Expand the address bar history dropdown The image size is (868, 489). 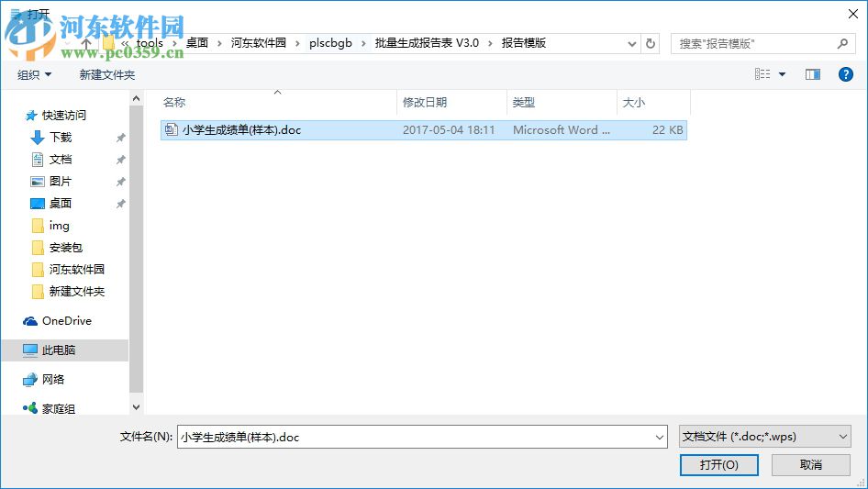point(631,44)
